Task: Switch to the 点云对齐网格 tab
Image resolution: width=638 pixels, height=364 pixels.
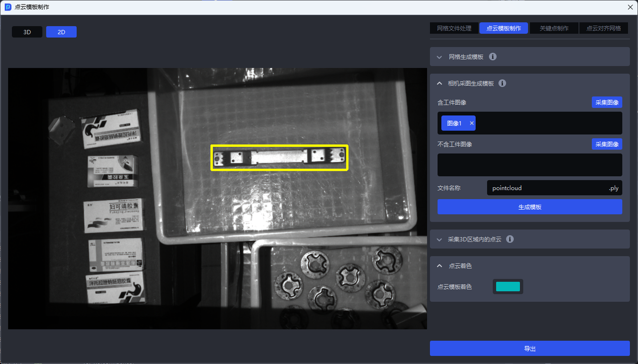Action: point(604,28)
